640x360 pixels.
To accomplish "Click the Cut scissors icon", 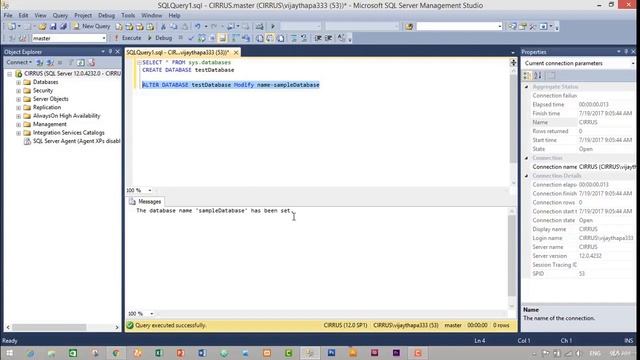I will click(163, 26).
